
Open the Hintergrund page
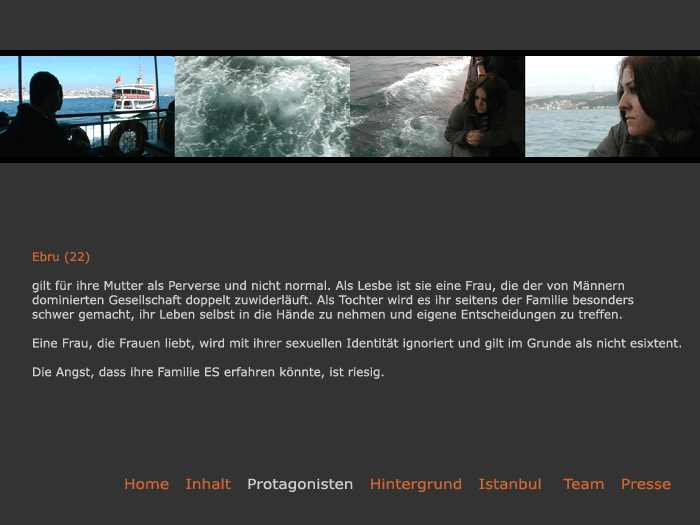(416, 484)
